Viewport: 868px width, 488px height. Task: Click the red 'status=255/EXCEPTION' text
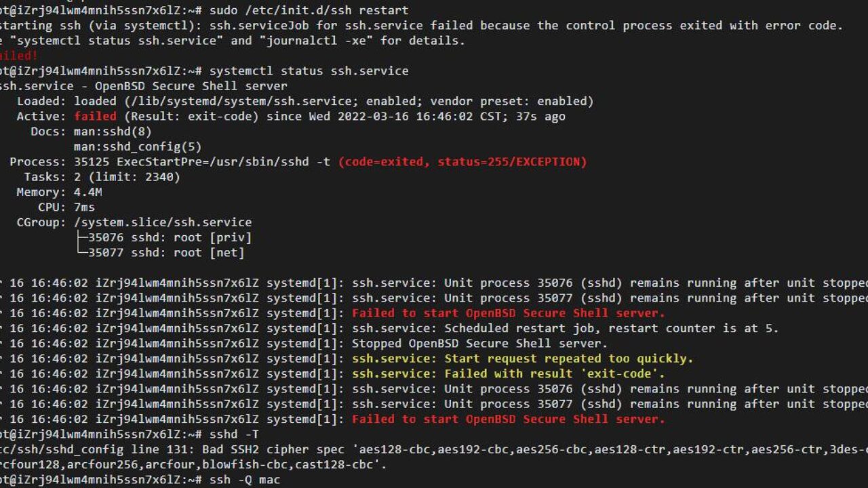point(512,161)
